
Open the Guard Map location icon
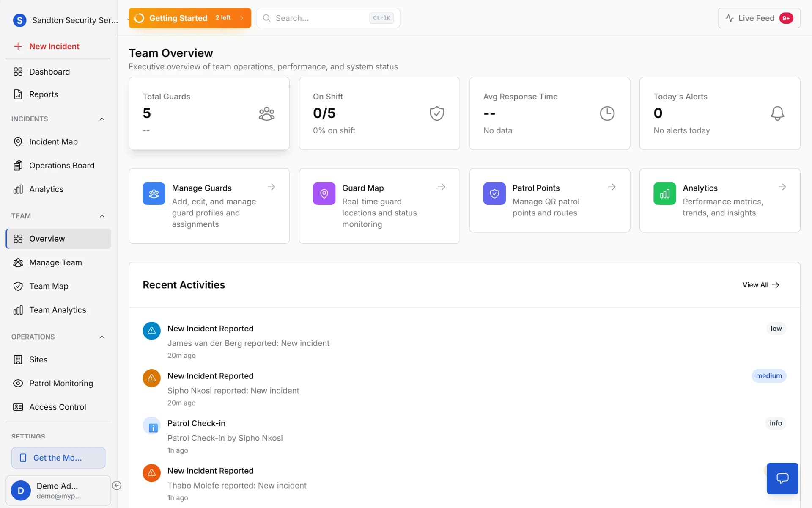coord(324,193)
